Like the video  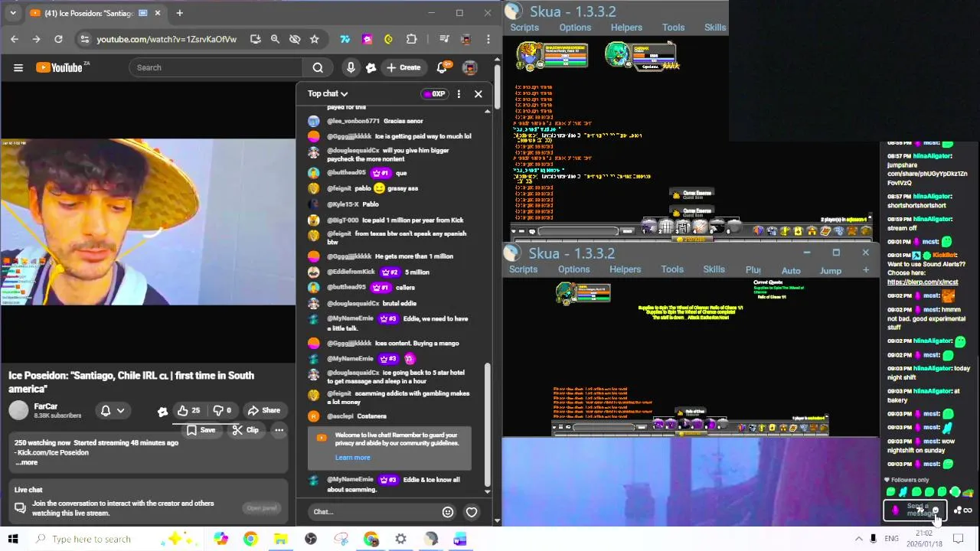(x=188, y=410)
